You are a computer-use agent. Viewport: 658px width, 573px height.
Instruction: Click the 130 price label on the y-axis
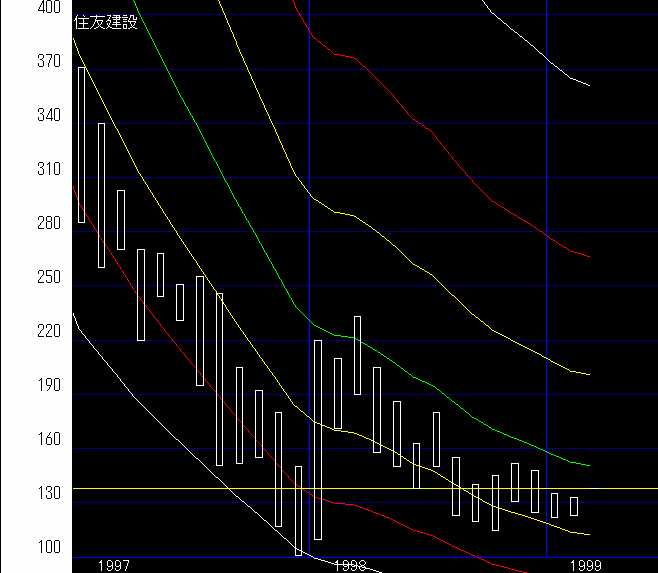(21, 493)
